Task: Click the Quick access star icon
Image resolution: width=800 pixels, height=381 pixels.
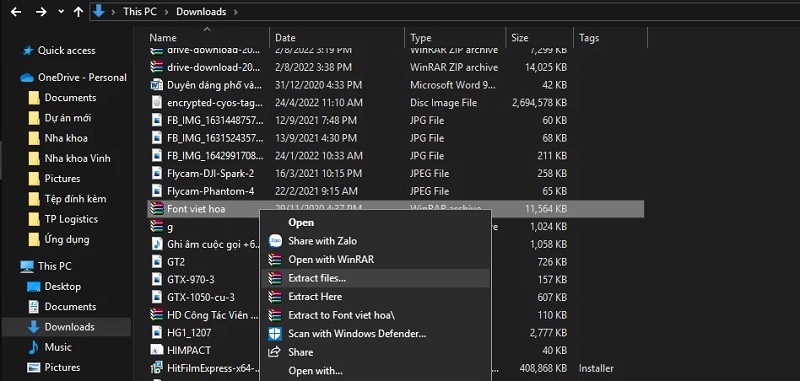Action: (x=28, y=50)
